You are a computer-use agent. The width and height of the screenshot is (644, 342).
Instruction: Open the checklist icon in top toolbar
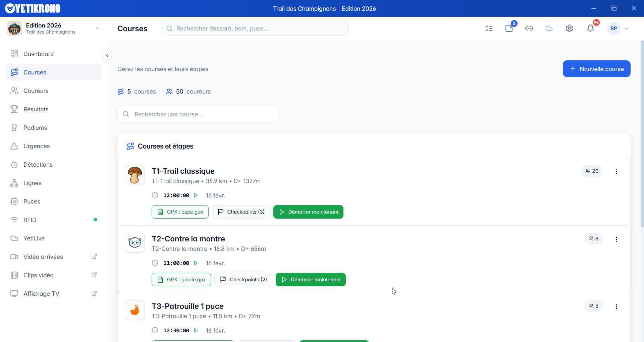(x=489, y=28)
